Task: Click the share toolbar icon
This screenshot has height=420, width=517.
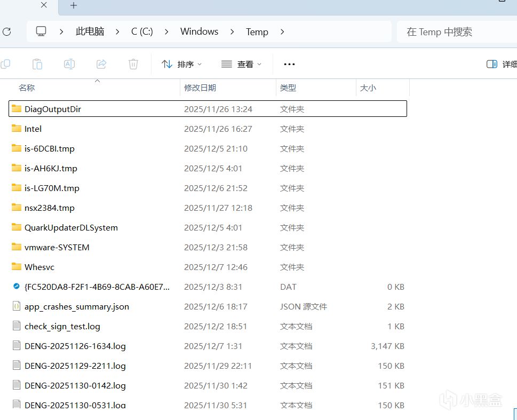Action: [101, 64]
